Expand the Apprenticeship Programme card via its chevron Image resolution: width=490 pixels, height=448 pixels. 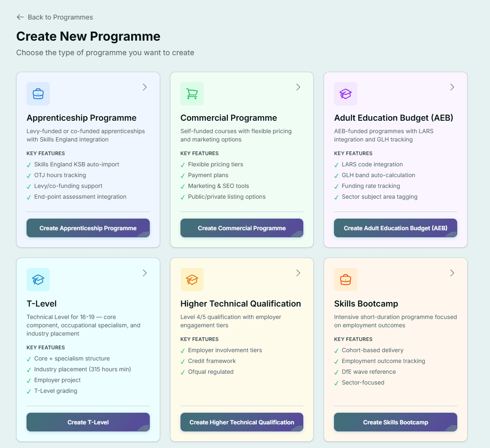[144, 87]
